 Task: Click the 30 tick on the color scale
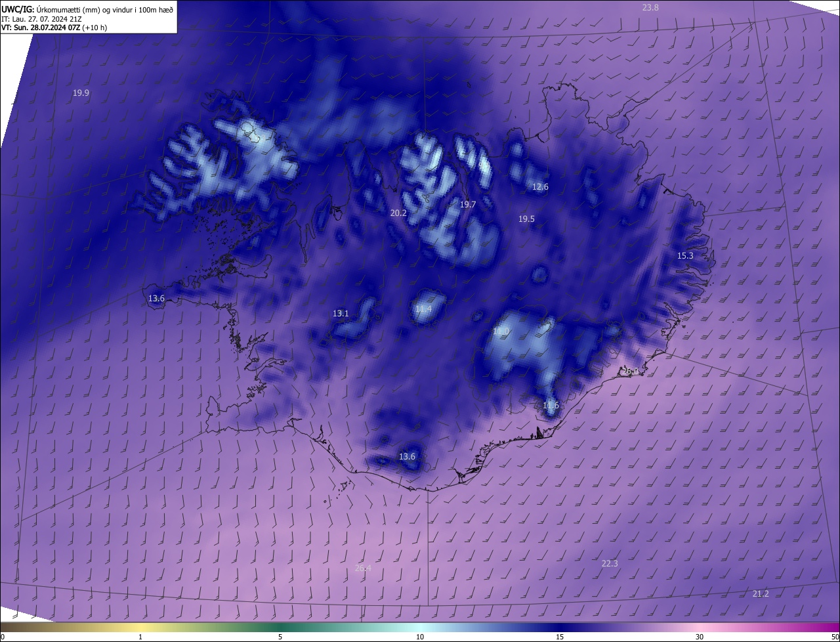click(700, 637)
